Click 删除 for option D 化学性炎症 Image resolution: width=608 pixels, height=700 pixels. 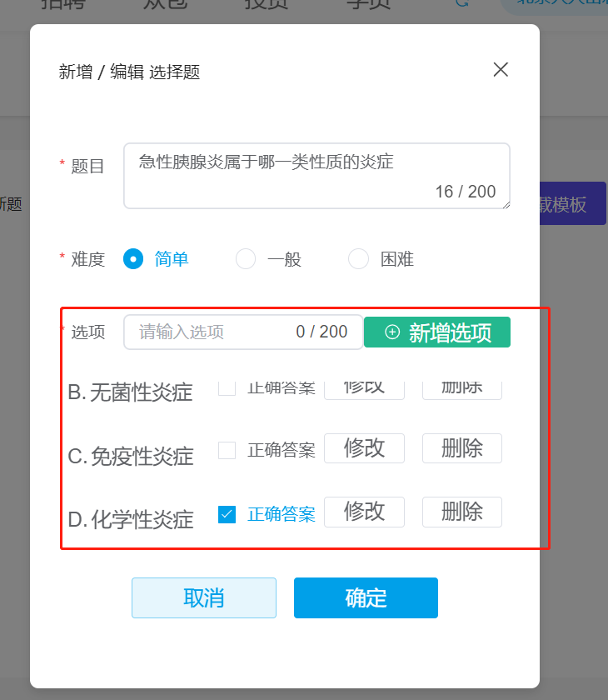click(462, 512)
